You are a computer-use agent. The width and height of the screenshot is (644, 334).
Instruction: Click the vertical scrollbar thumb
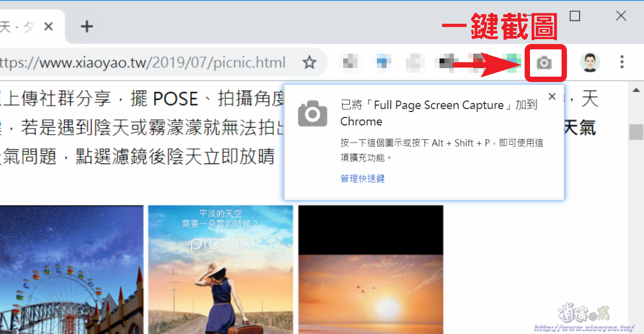[x=636, y=132]
